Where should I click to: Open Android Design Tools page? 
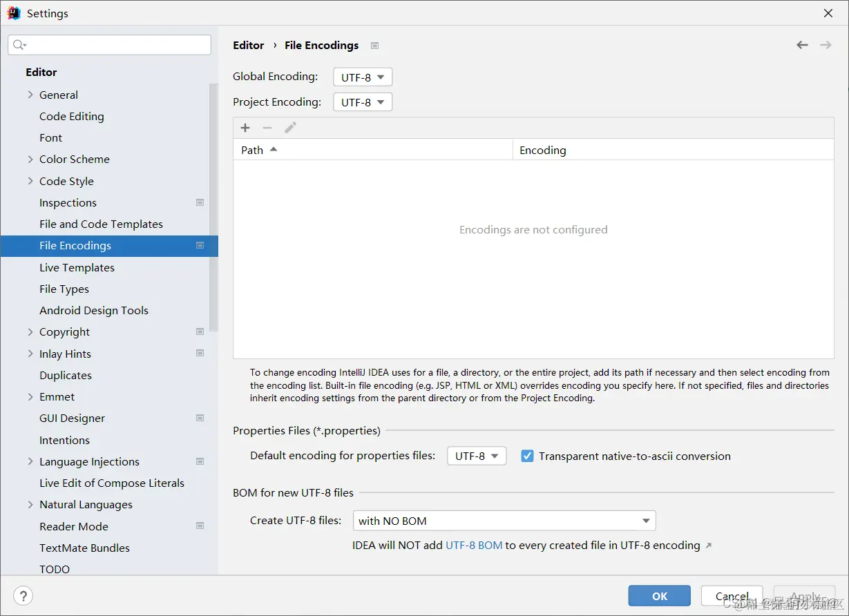[94, 310]
